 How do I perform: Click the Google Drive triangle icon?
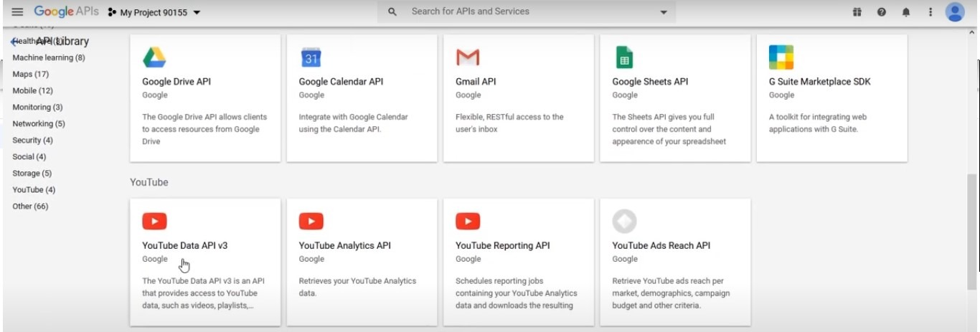(154, 57)
